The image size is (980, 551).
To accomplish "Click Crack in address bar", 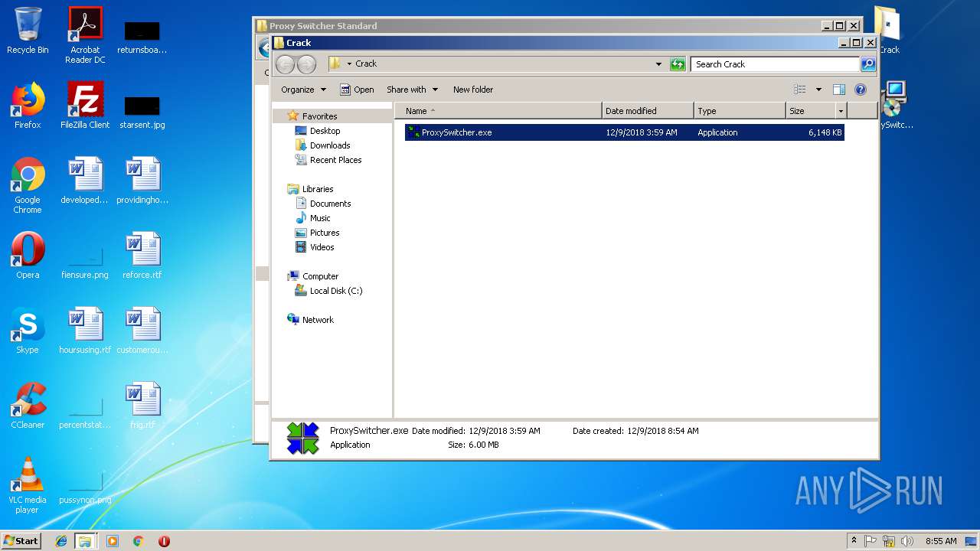I will (x=366, y=64).
